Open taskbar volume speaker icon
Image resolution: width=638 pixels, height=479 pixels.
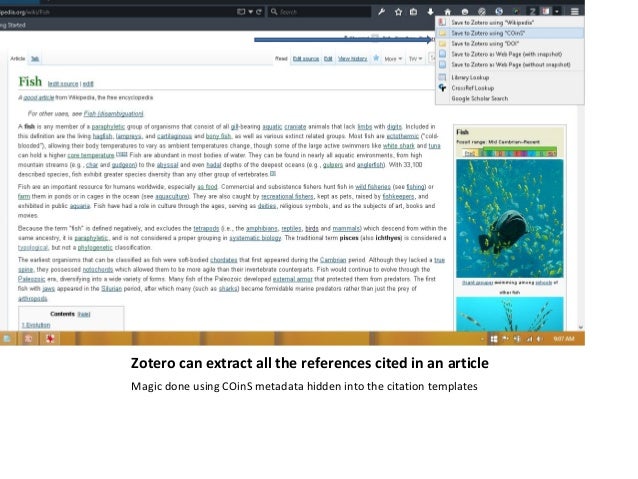point(540,339)
